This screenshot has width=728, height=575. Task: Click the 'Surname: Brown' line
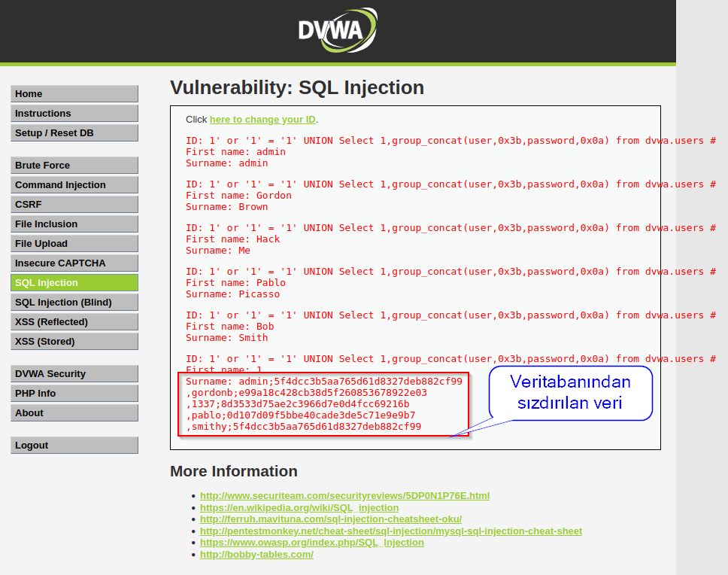click(226, 207)
